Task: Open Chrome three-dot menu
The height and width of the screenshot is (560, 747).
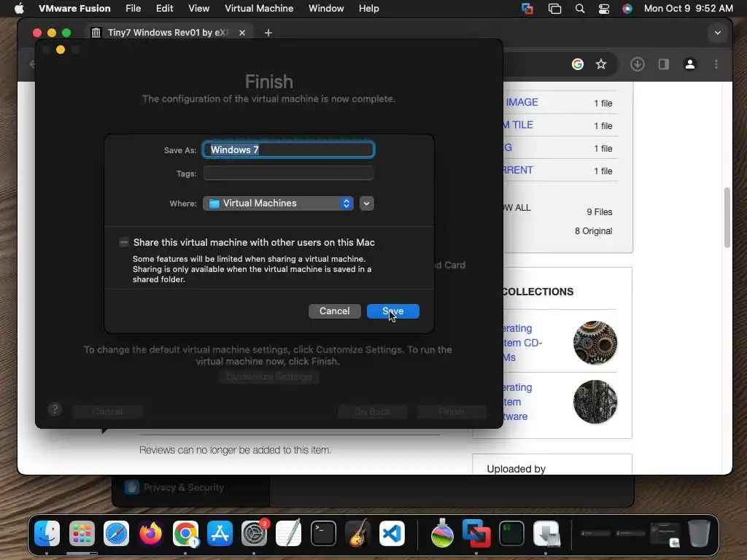Action: [x=716, y=64]
